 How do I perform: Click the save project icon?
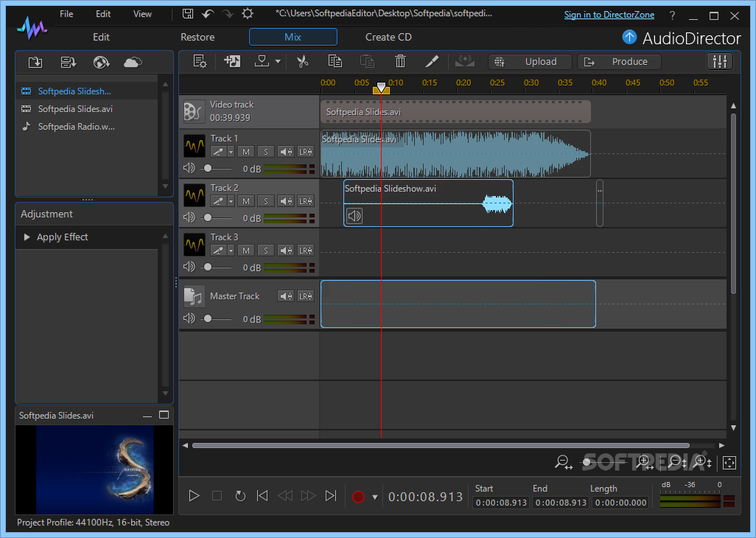click(188, 13)
